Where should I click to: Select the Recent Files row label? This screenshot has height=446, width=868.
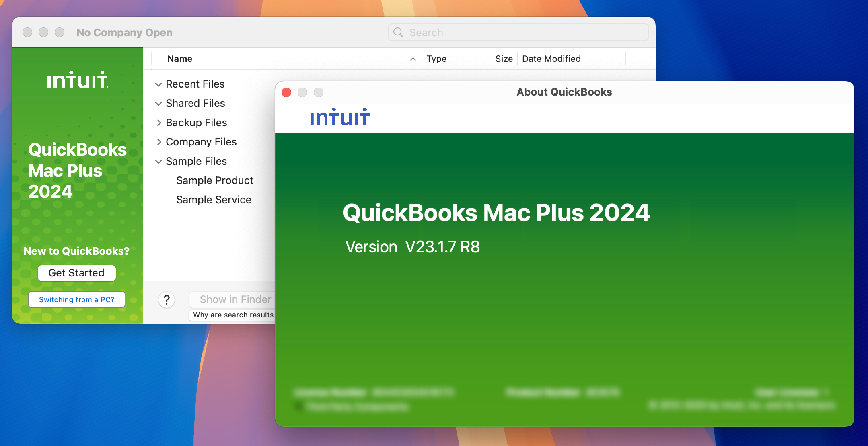pyautogui.click(x=195, y=84)
